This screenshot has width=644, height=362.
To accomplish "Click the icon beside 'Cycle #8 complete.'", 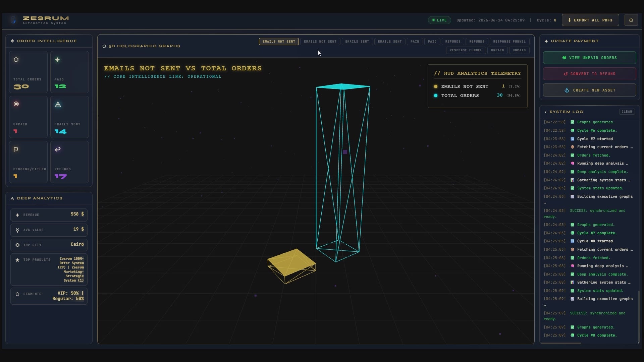I will (x=573, y=335).
